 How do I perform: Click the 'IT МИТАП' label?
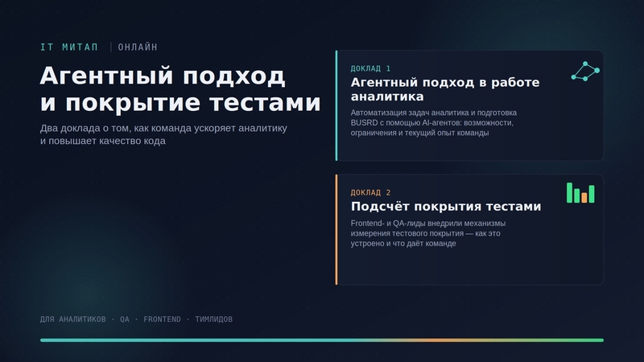tap(69, 47)
